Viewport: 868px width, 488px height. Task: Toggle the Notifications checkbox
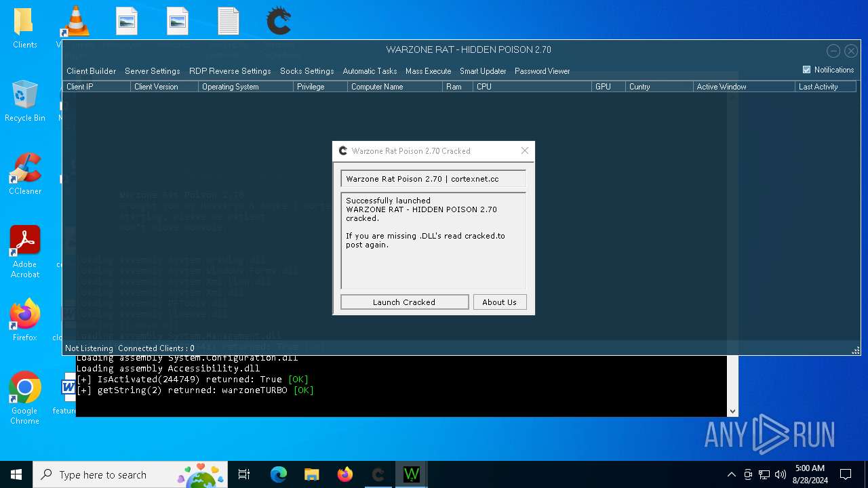806,70
